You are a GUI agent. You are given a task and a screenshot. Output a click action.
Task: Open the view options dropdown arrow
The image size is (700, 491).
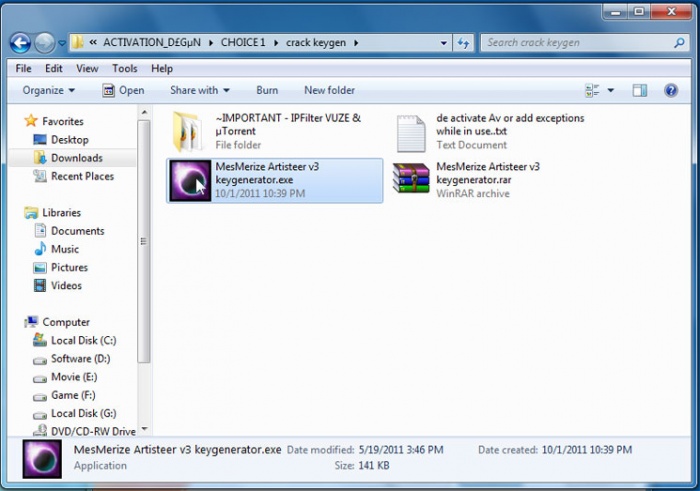[x=610, y=91]
